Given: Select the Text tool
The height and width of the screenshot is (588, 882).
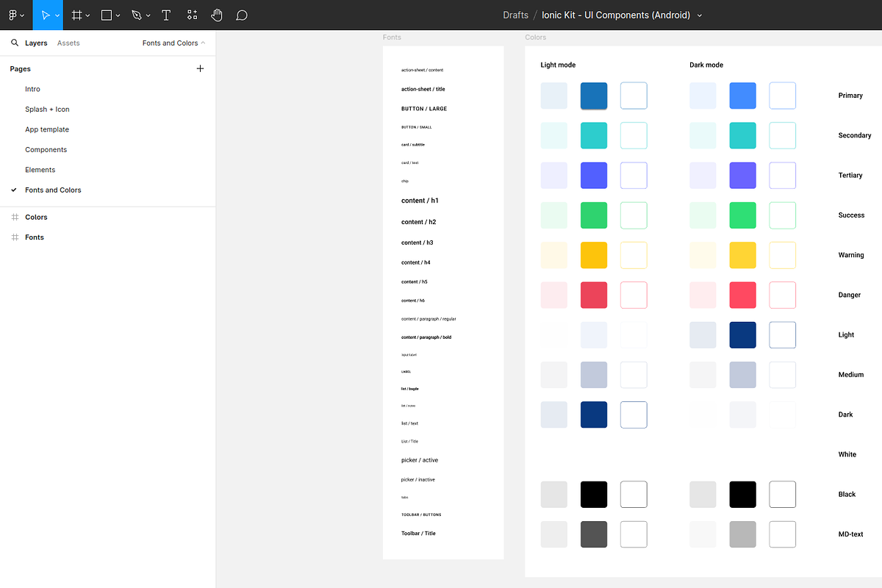Looking at the screenshot, I should [166, 15].
